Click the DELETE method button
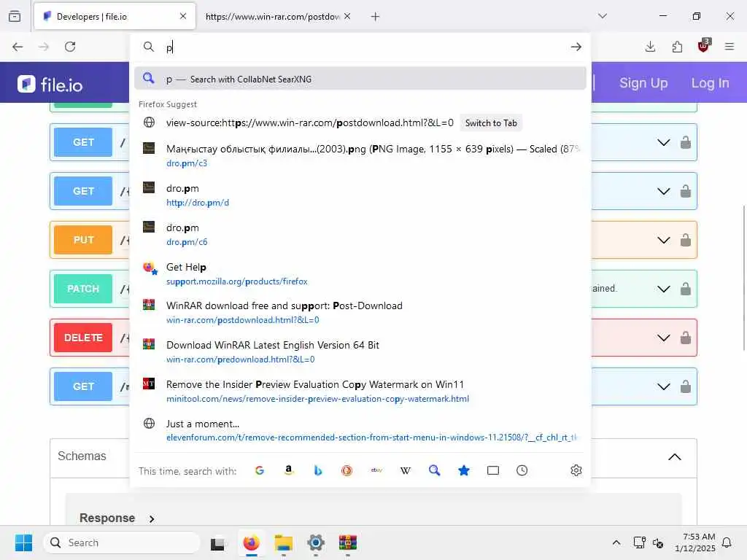This screenshot has height=560, width=747. (83, 338)
